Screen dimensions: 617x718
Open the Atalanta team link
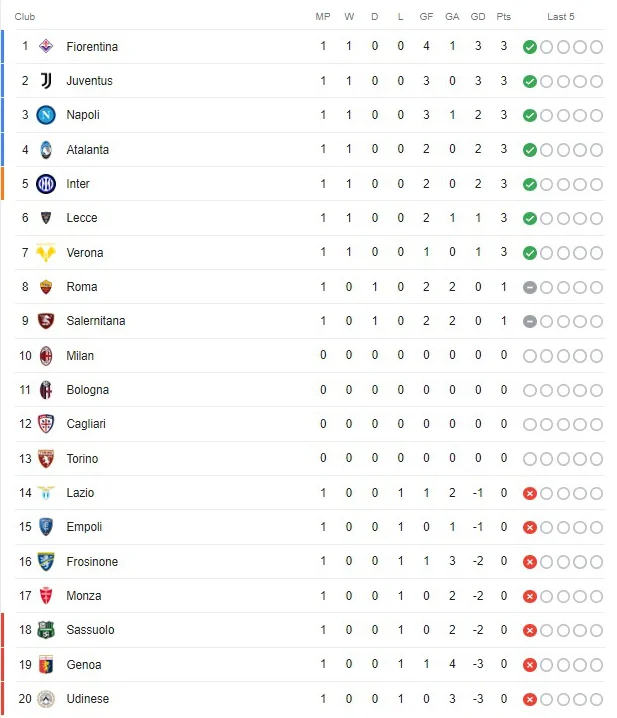(87, 150)
